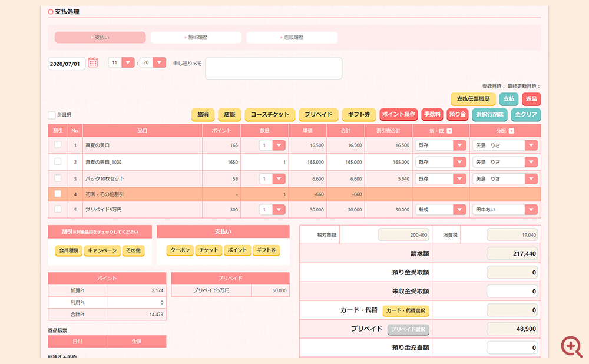Click the プリペイド5万円 balance 50,000
The width and height of the screenshot is (589, 364).
[x=279, y=290]
